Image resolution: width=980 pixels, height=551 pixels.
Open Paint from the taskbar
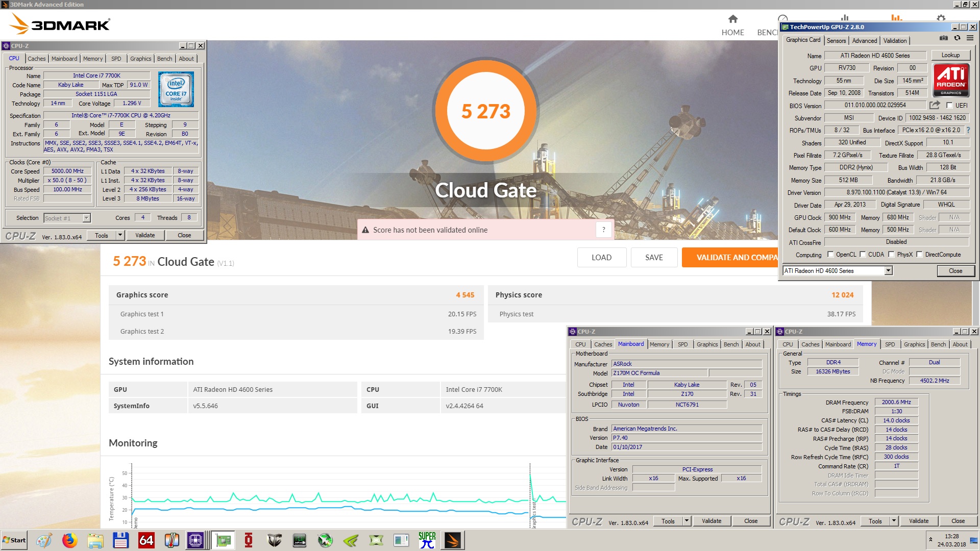coord(44,540)
